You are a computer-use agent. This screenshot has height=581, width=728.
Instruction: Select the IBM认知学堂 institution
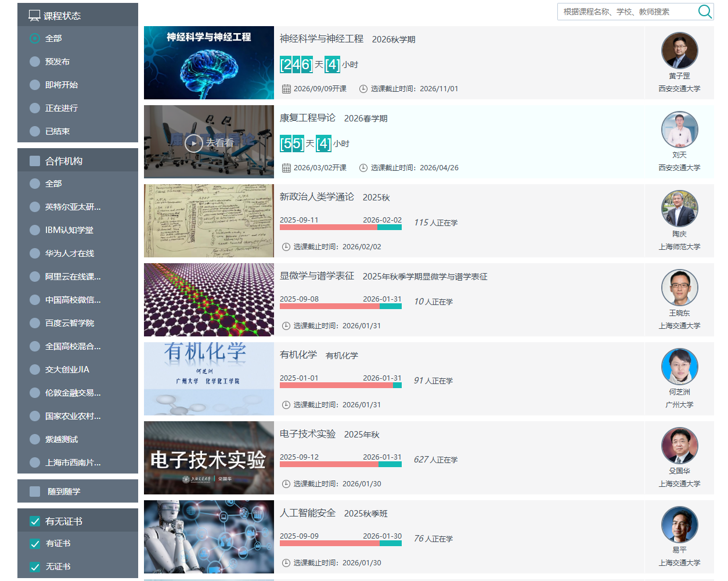35,230
